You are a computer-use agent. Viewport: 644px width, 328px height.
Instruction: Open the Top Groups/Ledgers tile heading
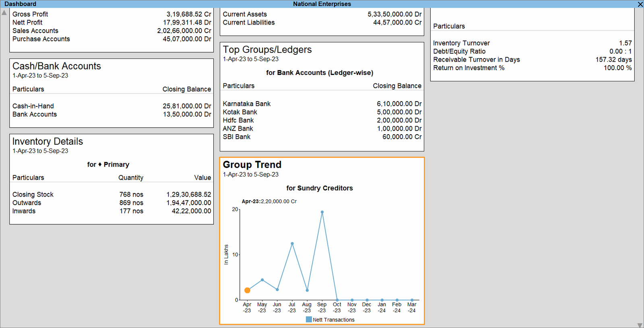(267, 50)
